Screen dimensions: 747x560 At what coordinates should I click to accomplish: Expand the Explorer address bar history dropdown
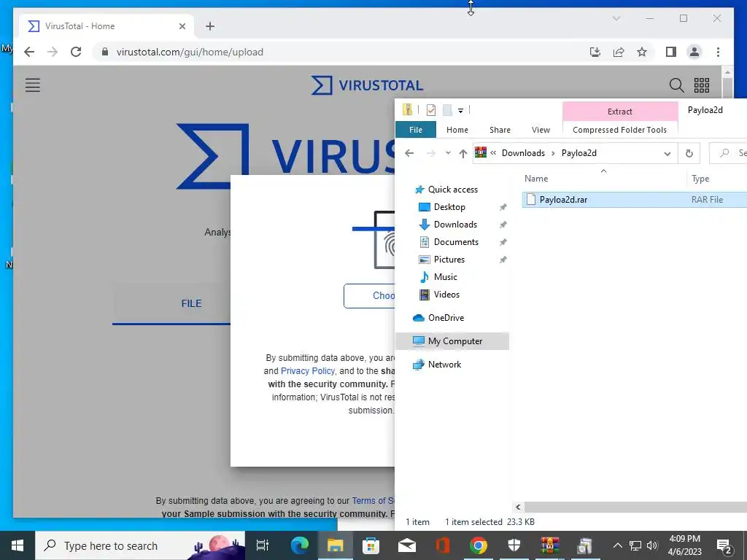click(x=667, y=153)
